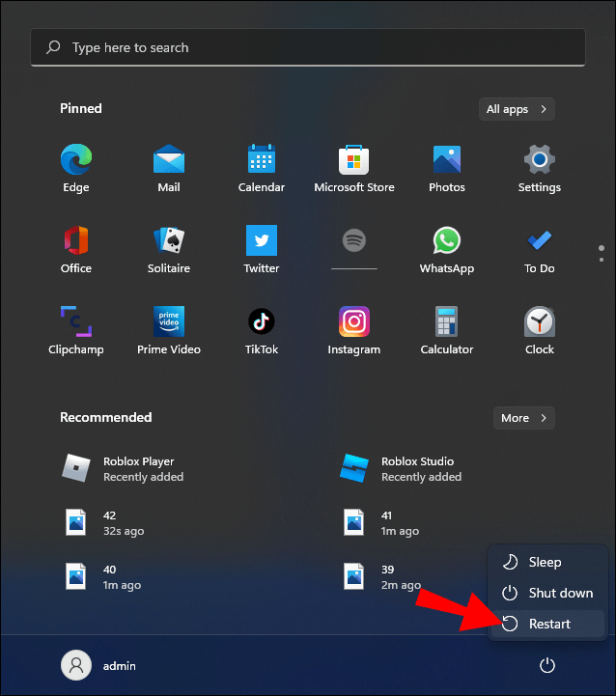The width and height of the screenshot is (616, 696).
Task: Launch the Office app
Action: point(76,249)
